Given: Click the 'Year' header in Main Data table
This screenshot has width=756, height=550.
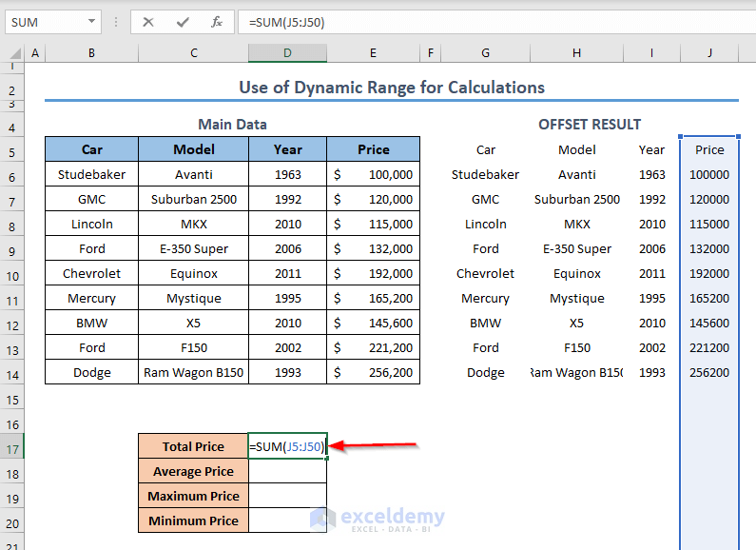Looking at the screenshot, I should [288, 149].
